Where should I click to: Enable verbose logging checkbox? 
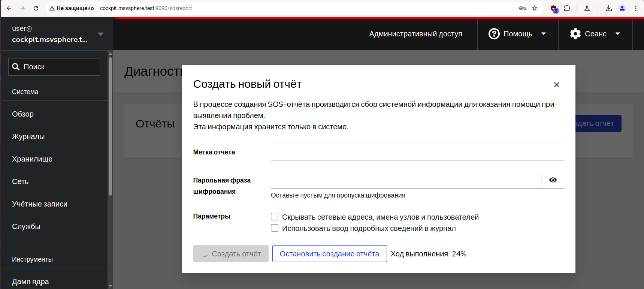coord(275,228)
